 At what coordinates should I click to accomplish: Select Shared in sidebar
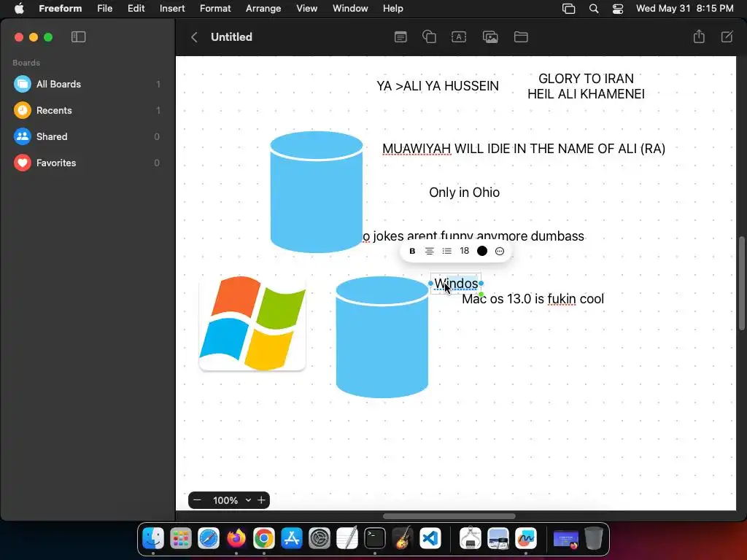click(88, 136)
